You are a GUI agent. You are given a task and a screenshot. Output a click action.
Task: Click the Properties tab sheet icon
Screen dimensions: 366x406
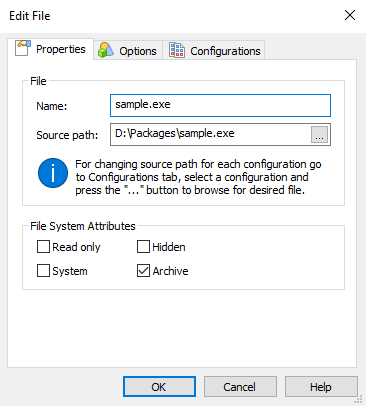coord(23,48)
